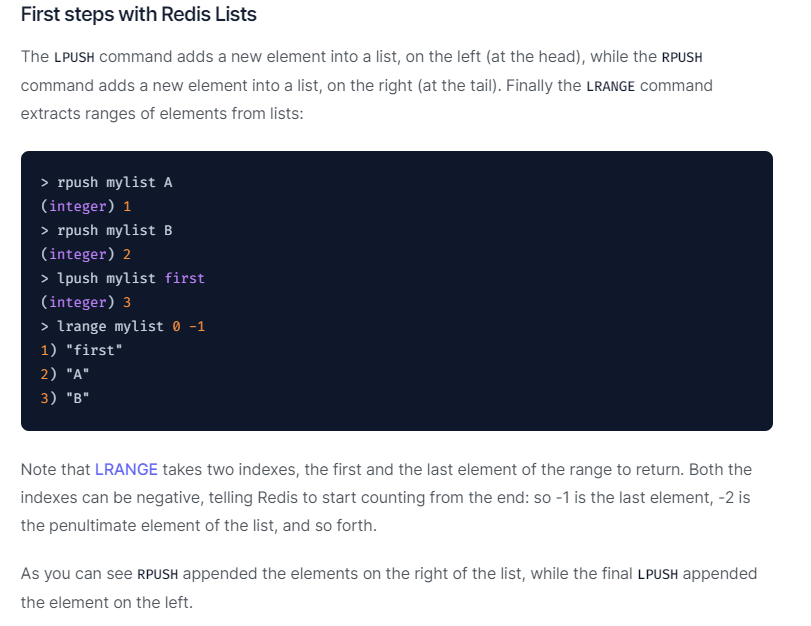811x626 pixels.
Task: Click the LPUSH code term in the first paragraph
Action: 75,57
